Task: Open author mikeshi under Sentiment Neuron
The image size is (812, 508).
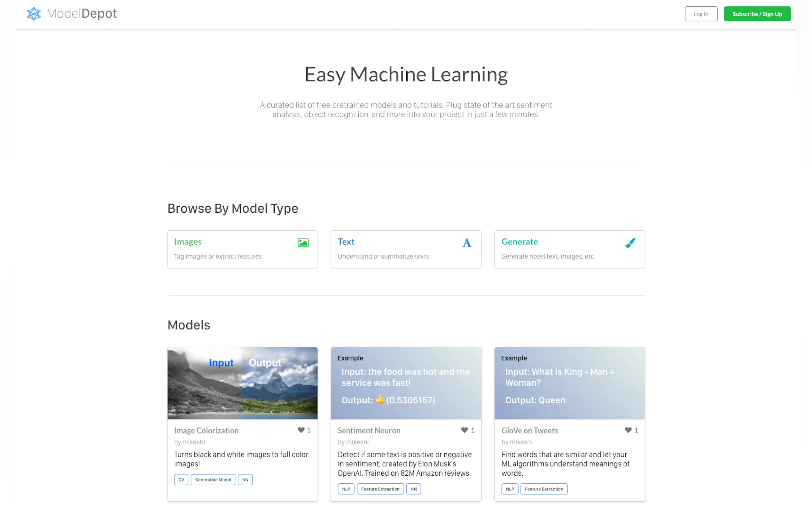Action: pyautogui.click(x=357, y=442)
